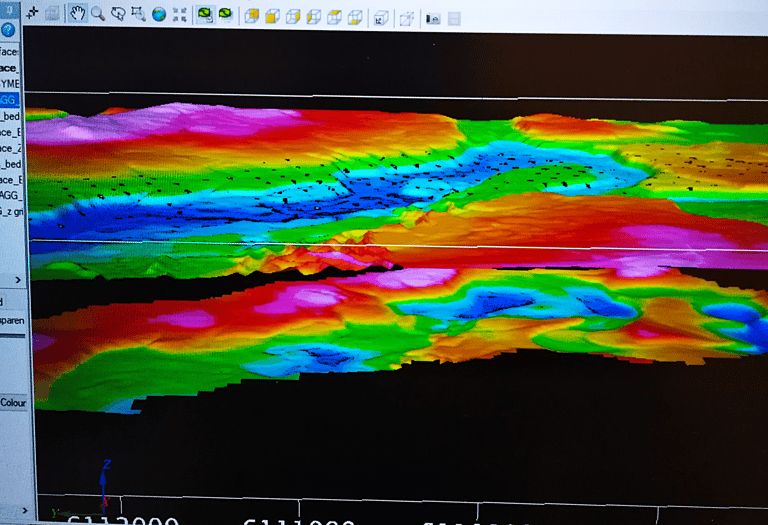The height and width of the screenshot is (525, 768).
Task: Select the crossed-arrows tool in the toolbar
Action: pyautogui.click(x=32, y=13)
